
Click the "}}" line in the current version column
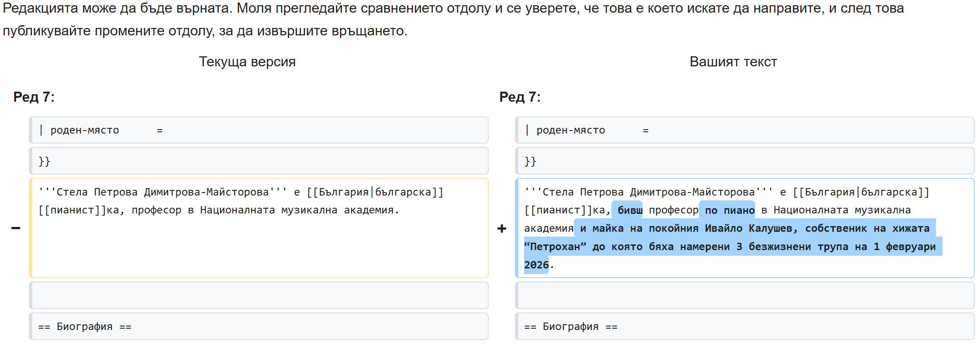(x=259, y=161)
